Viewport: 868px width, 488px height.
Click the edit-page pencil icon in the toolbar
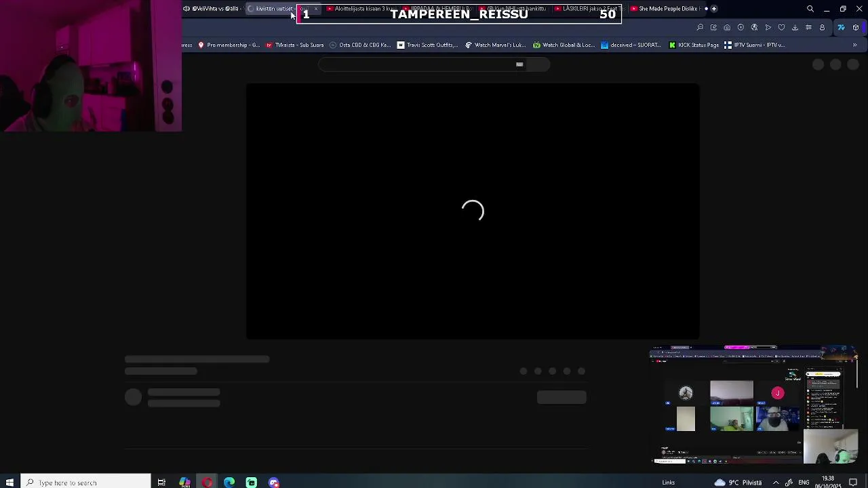coord(713,28)
